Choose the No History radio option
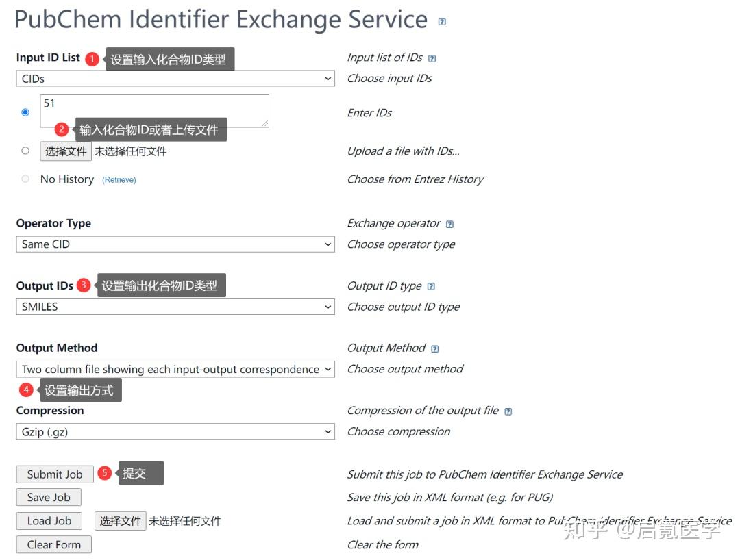Viewport: 740px width, 560px height. coord(25,179)
